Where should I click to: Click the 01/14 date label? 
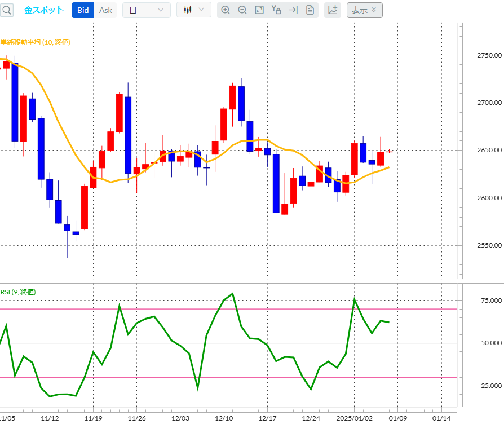tap(441, 418)
